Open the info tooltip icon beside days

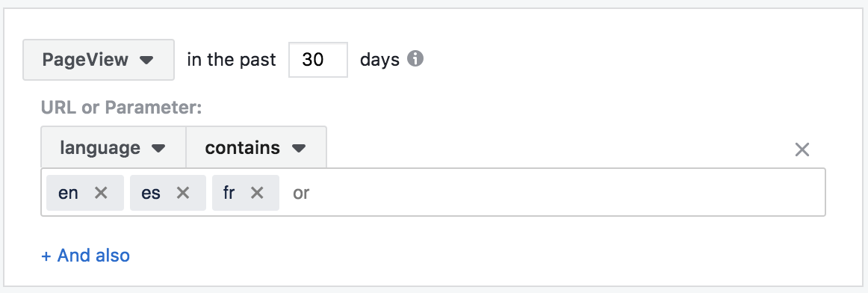tap(415, 58)
